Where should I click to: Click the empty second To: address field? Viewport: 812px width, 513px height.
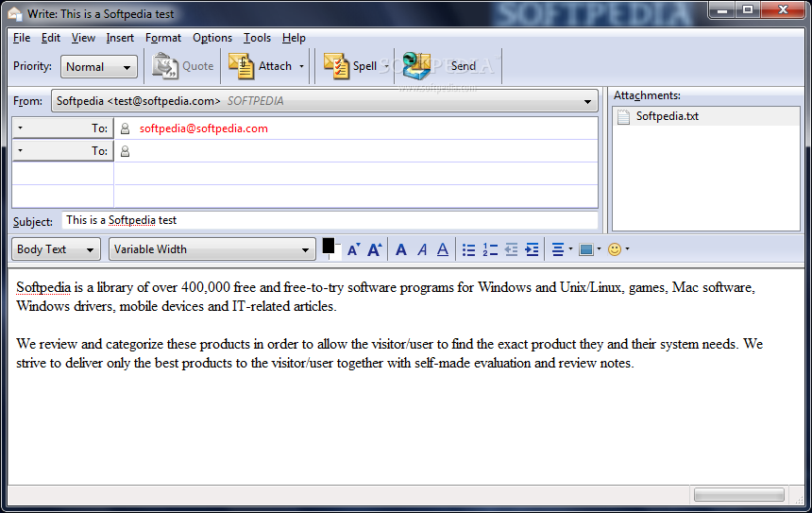click(363, 151)
